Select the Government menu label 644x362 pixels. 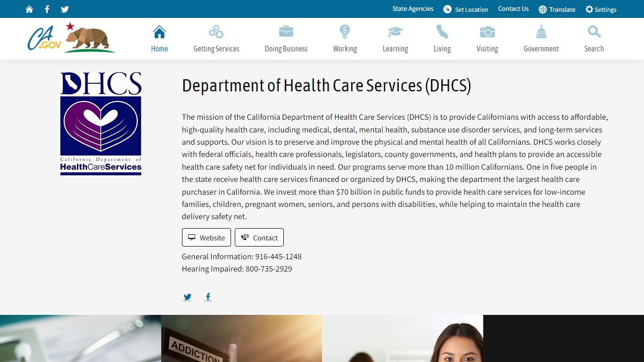click(x=541, y=49)
